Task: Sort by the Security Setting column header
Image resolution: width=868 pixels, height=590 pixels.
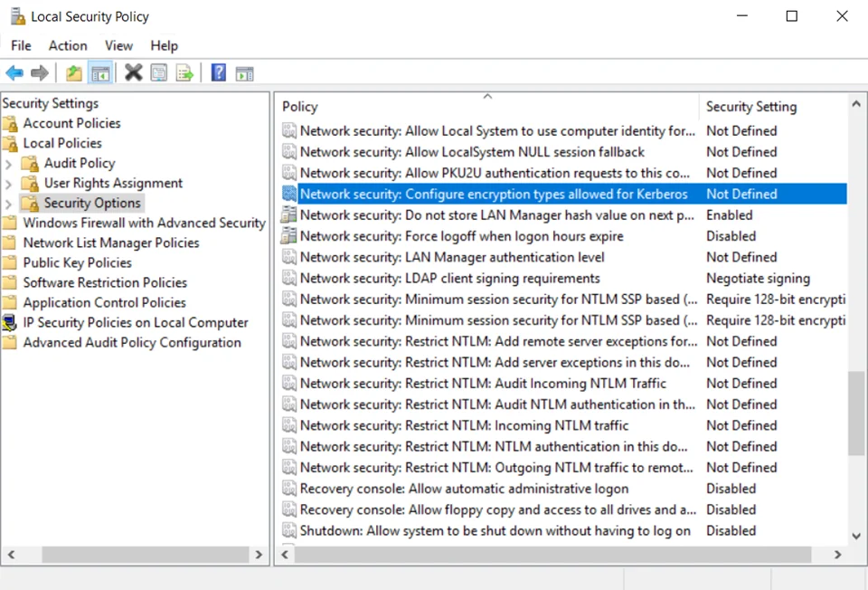Action: (773, 107)
